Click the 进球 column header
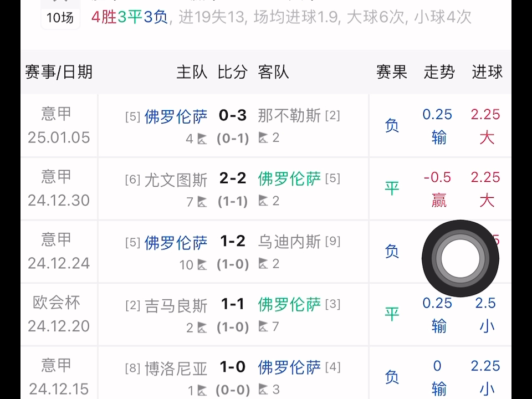This screenshot has width=532, height=399. [487, 72]
